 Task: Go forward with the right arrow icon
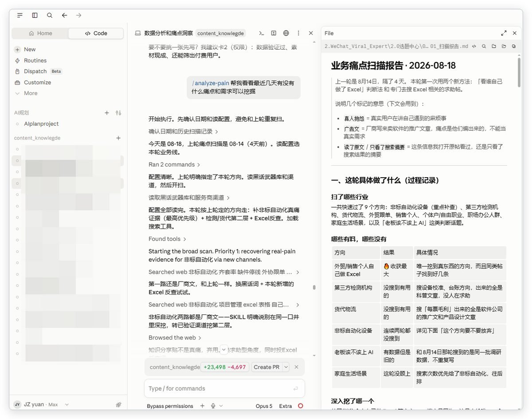click(79, 15)
